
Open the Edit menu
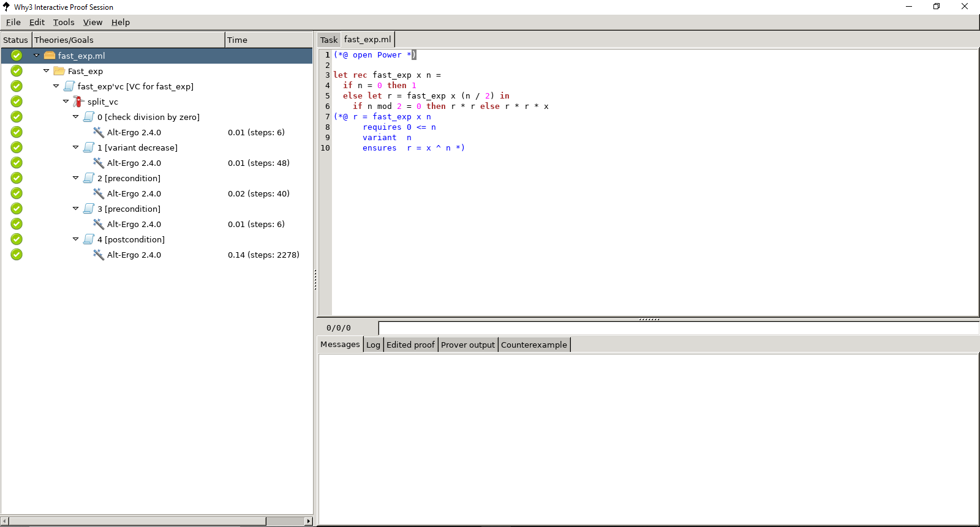37,22
